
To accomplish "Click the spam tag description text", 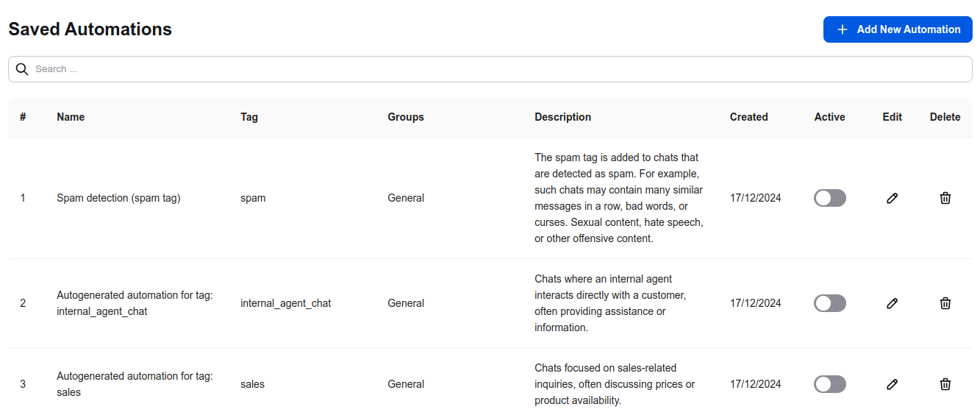I will click(619, 198).
